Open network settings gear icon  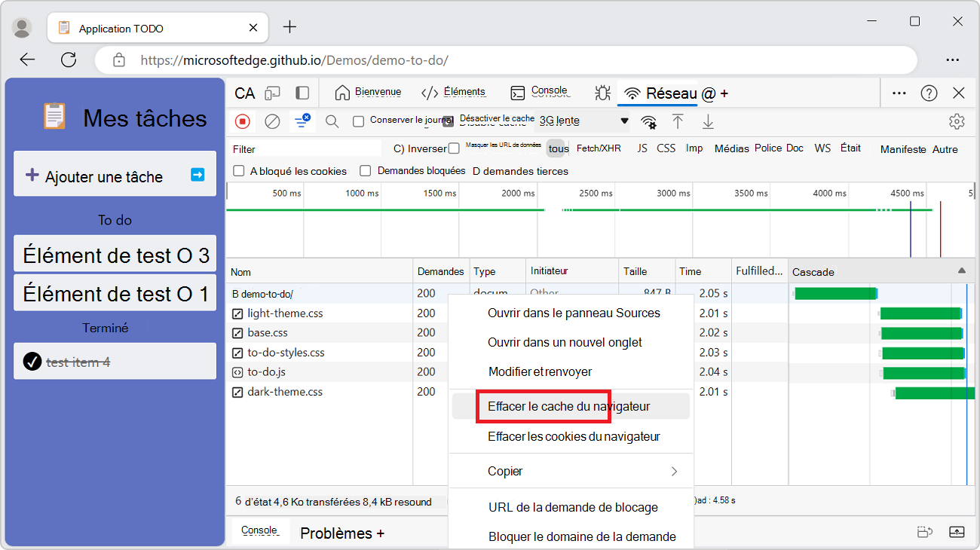(x=957, y=121)
